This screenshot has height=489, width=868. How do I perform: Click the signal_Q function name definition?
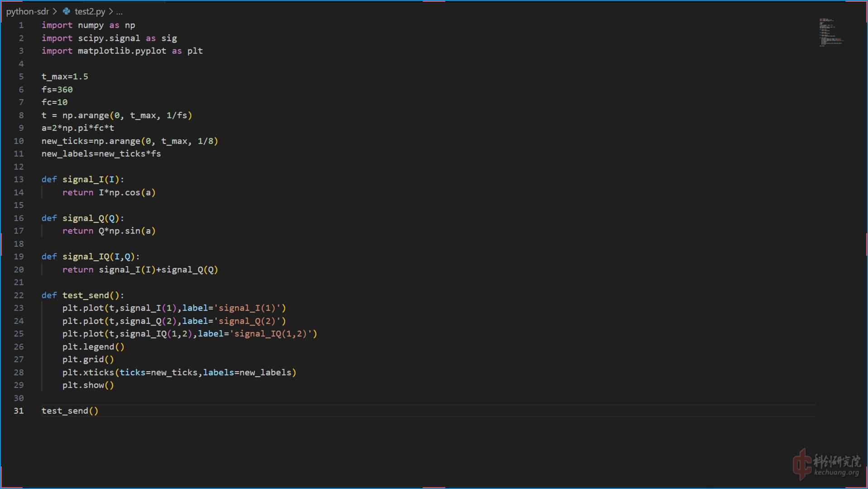(83, 218)
